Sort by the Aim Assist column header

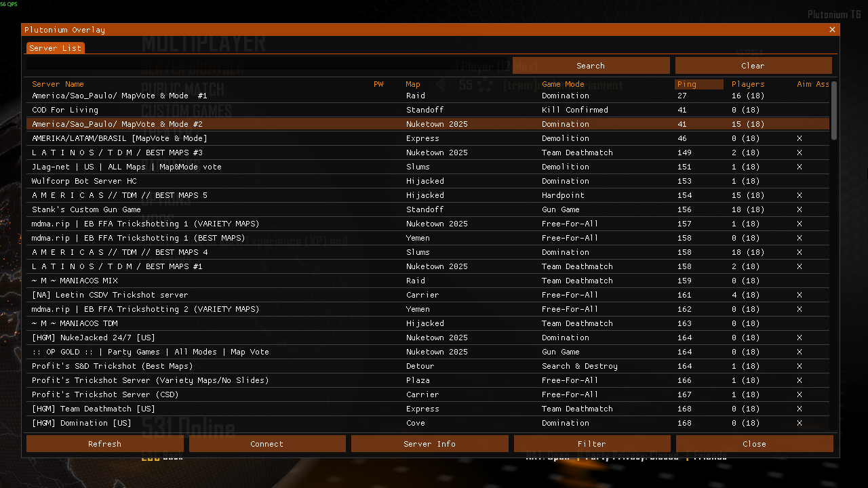(813, 84)
